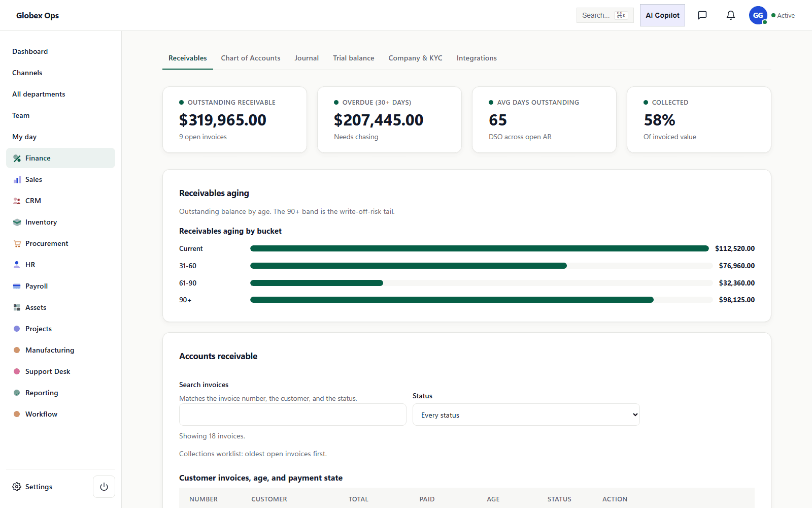812x508 pixels.
Task: Click the 31-60 aging bar
Action: (409, 266)
